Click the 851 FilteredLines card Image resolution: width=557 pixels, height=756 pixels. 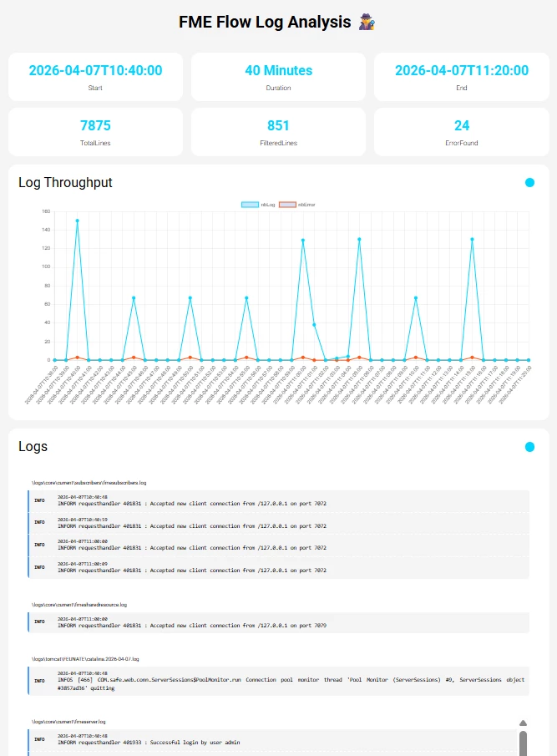(x=279, y=132)
